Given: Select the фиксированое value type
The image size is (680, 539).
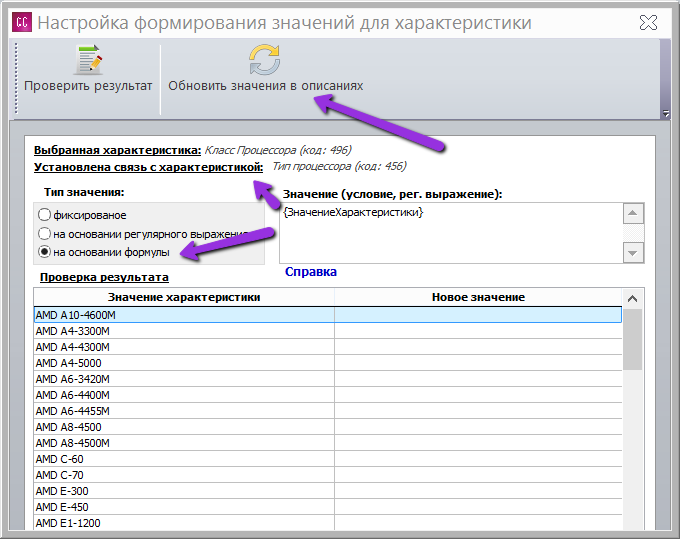Looking at the screenshot, I should [82, 215].
